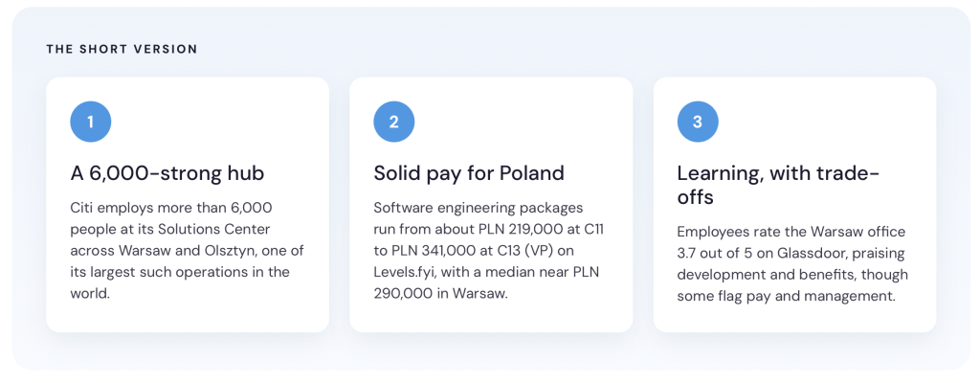980x383 pixels.
Task: Select the "Solid pay for Poland" heading
Action: [x=469, y=173]
